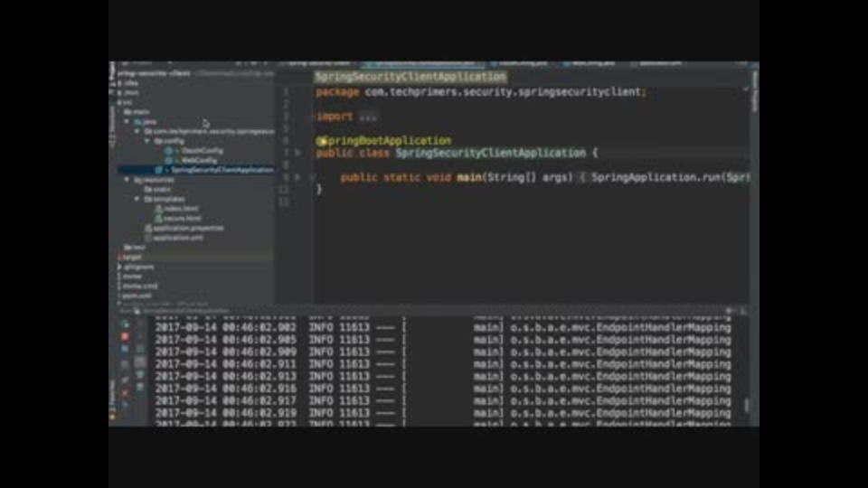Expand the folded import statements

point(368,117)
